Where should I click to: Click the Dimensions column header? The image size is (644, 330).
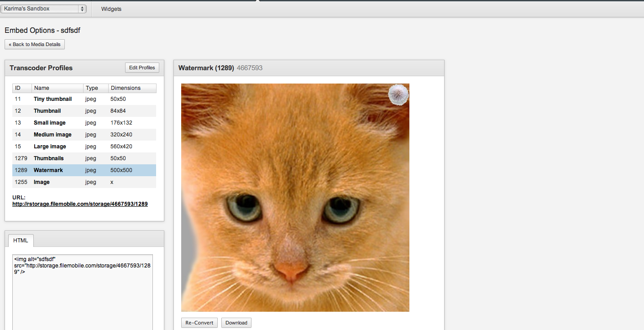click(132, 88)
